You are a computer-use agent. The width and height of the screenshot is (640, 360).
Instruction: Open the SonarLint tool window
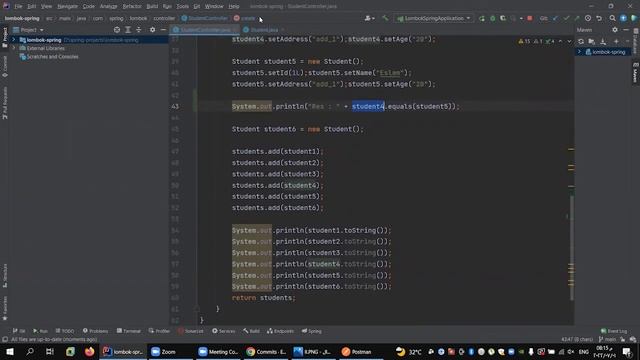coord(190,331)
